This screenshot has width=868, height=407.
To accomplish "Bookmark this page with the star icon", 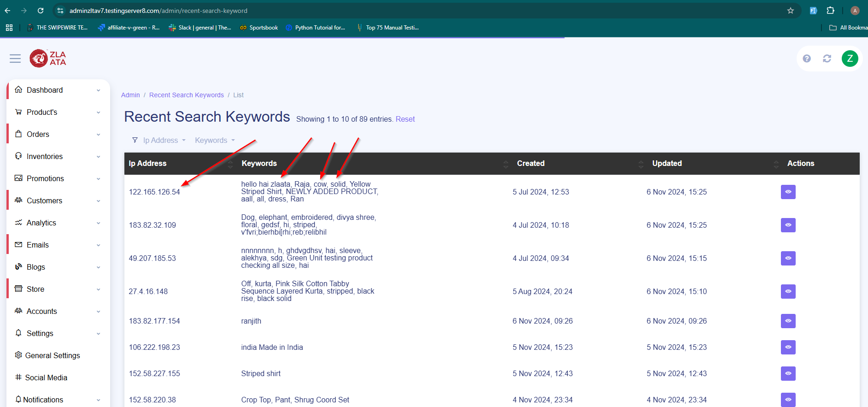I will 791,11.
